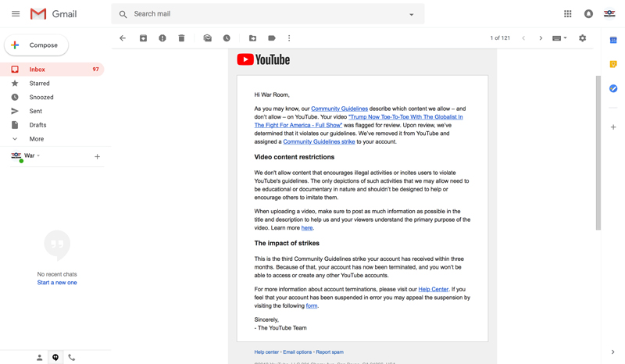Viewport: 625px width, 364px height.
Task: Open the Drafts folder
Action: 52,125
